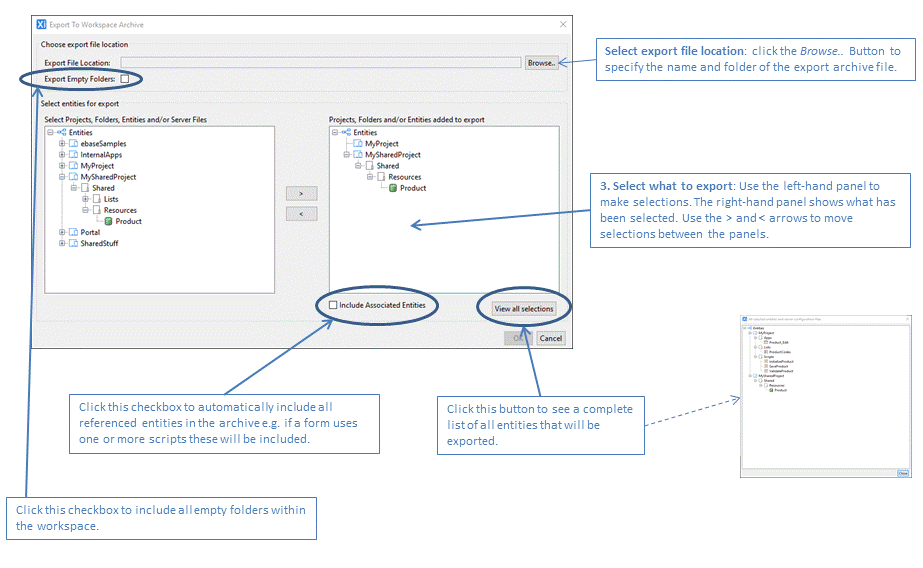Click the View all selections button
923x568 pixels.
point(523,309)
